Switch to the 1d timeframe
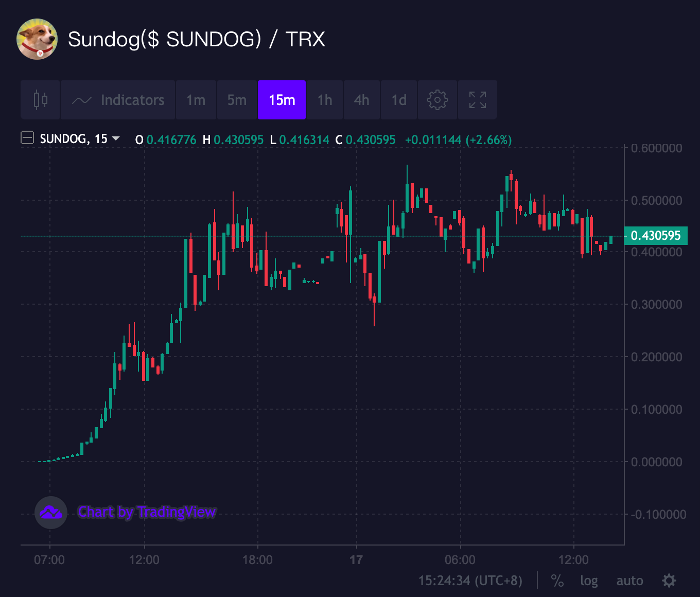The height and width of the screenshot is (597, 700). pos(399,100)
